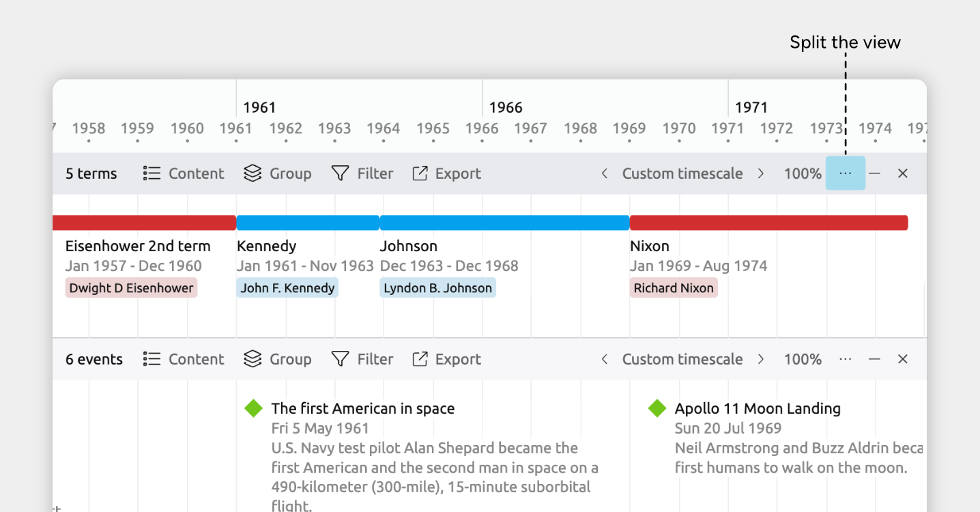Go to next timescale in terms panel
This screenshot has height=512, width=980.
(x=760, y=173)
